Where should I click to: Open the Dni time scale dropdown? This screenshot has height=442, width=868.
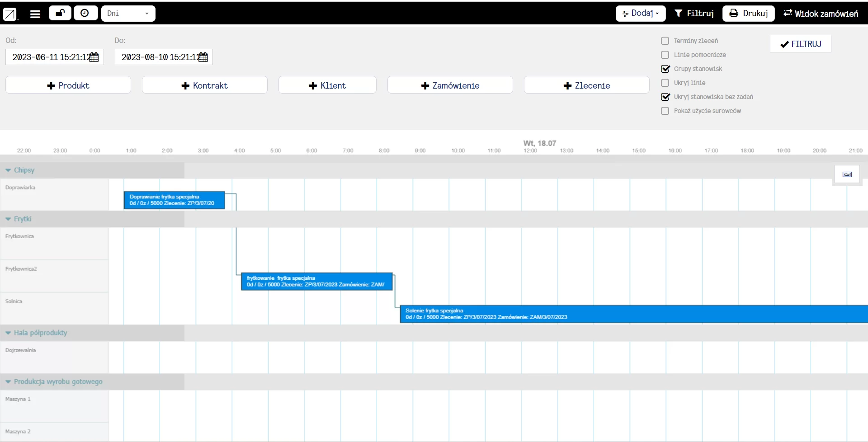(128, 14)
